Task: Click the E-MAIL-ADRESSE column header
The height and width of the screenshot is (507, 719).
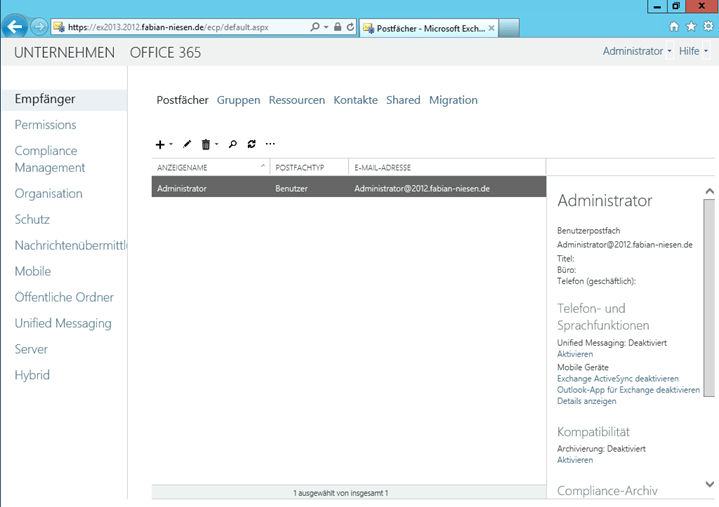Action: (x=447, y=168)
